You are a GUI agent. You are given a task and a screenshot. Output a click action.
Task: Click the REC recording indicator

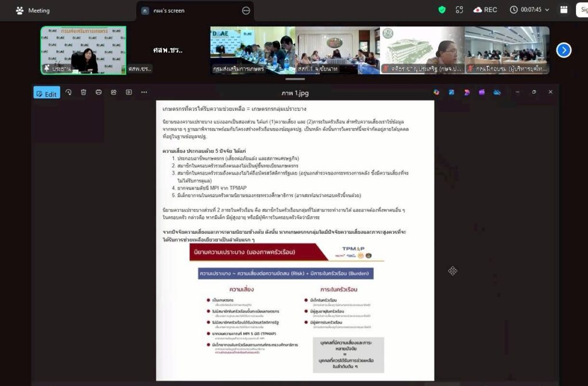pos(485,10)
